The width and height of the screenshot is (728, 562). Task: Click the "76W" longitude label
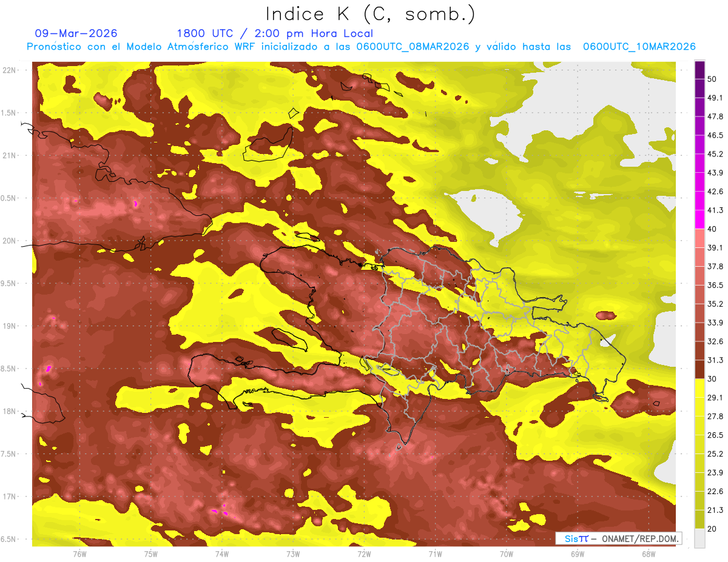tap(79, 554)
